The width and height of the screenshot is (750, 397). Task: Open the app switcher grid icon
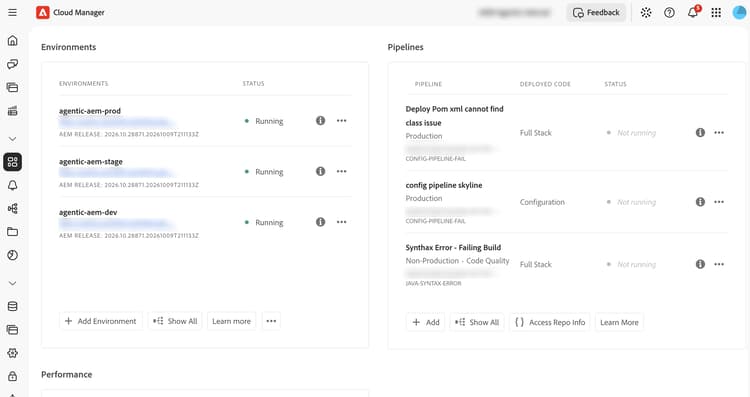[x=716, y=13]
